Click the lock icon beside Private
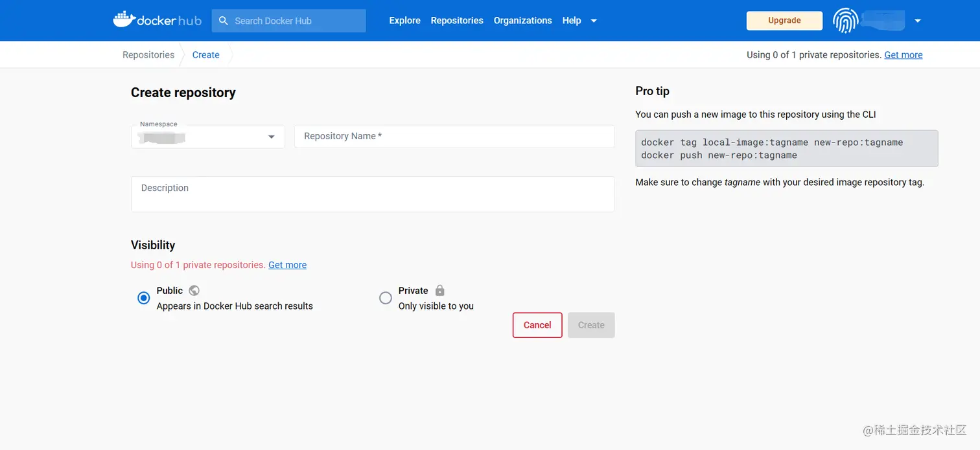Viewport: 980px width, 450px height. (x=440, y=291)
